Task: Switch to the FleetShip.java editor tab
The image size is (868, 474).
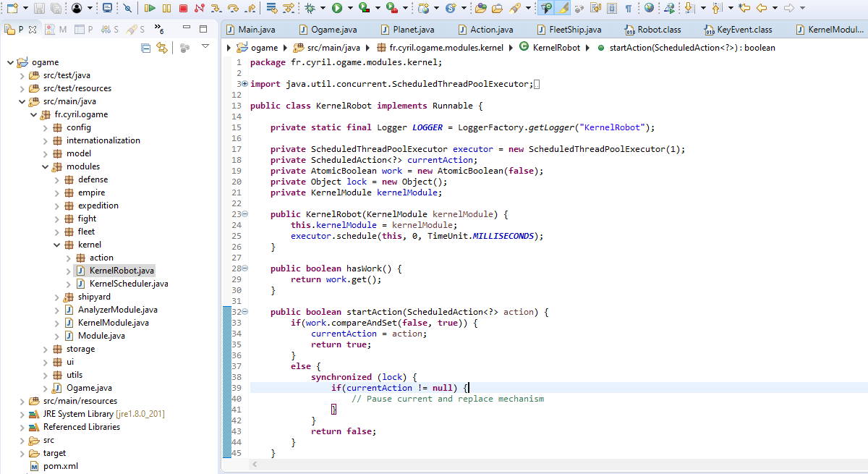Action: click(569, 30)
